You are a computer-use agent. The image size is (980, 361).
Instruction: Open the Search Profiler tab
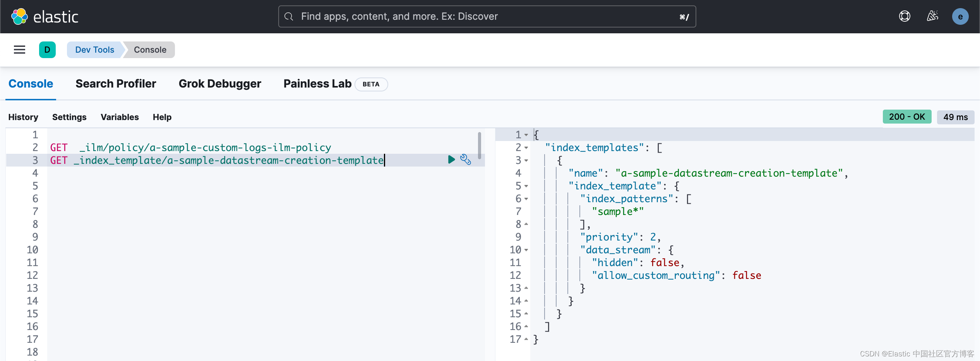(x=116, y=84)
